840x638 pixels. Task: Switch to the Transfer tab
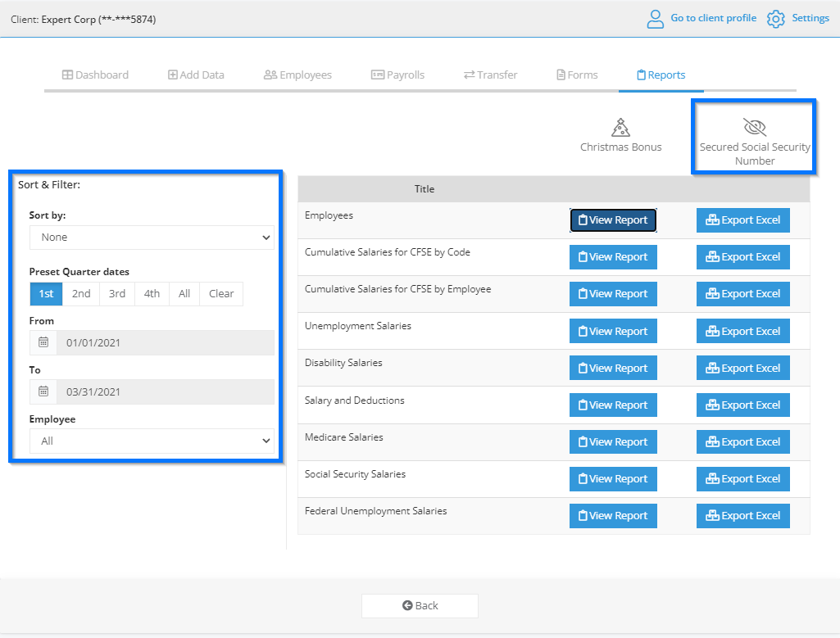tap(490, 75)
